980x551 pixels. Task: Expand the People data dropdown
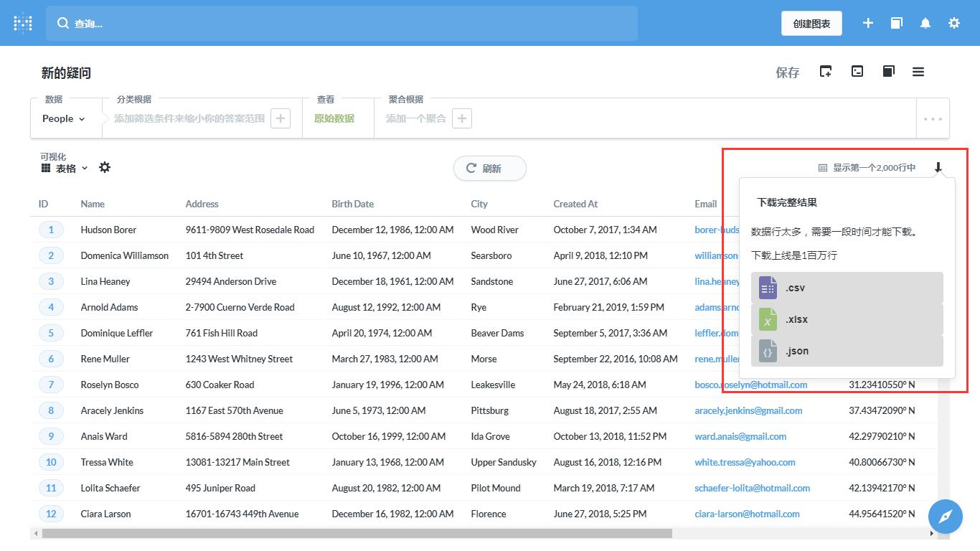coord(64,118)
